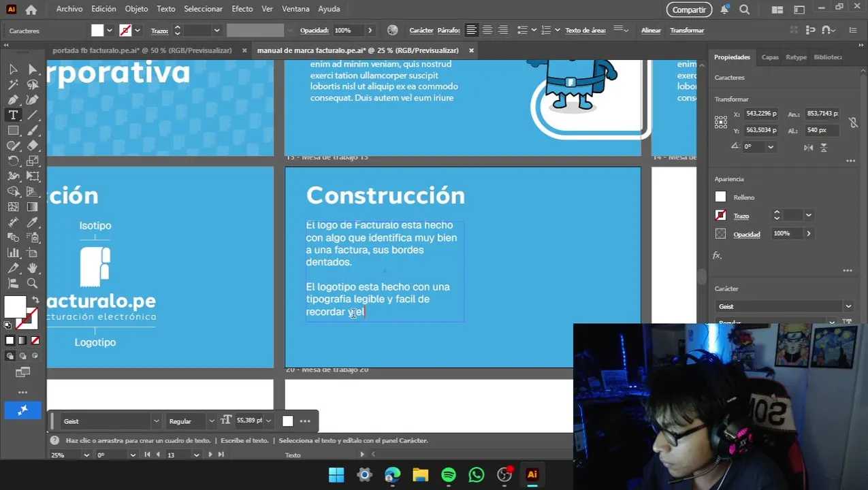Open the Párrafo panel link

click(x=449, y=30)
